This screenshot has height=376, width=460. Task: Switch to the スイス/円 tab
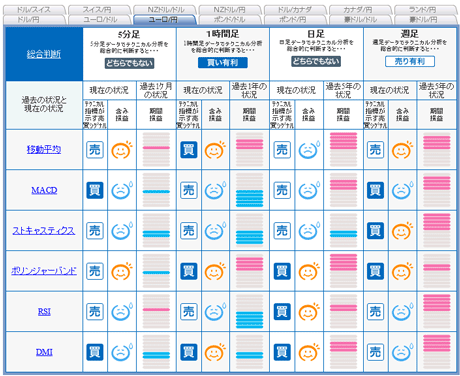pyautogui.click(x=99, y=10)
